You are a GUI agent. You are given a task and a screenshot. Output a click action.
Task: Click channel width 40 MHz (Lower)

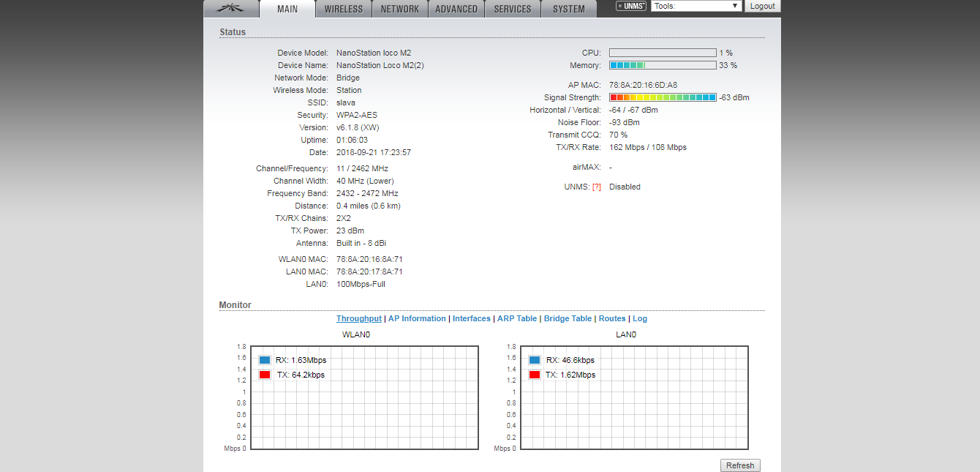coord(365,181)
